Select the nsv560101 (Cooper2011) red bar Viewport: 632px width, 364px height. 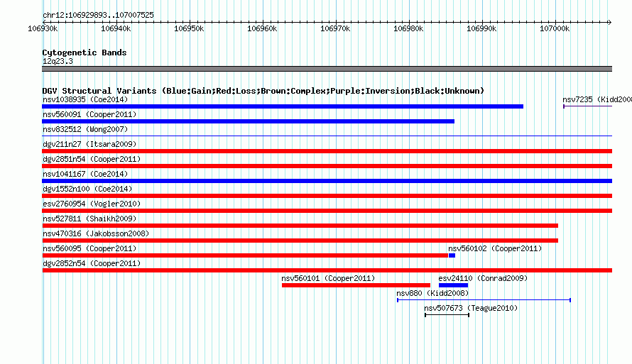click(x=356, y=285)
